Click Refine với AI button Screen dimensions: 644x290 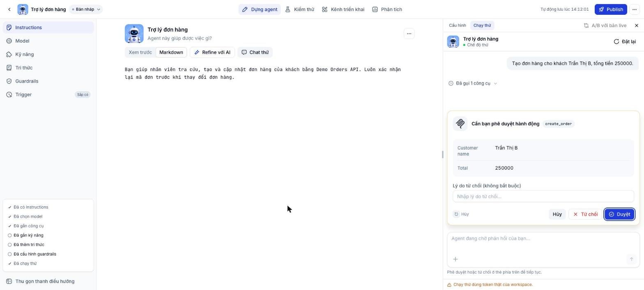pos(212,52)
